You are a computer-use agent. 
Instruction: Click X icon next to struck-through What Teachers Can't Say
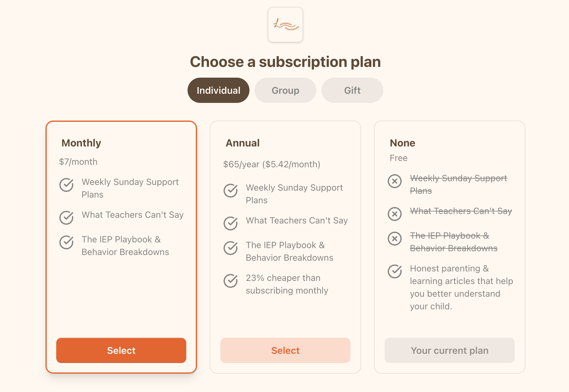coord(395,214)
